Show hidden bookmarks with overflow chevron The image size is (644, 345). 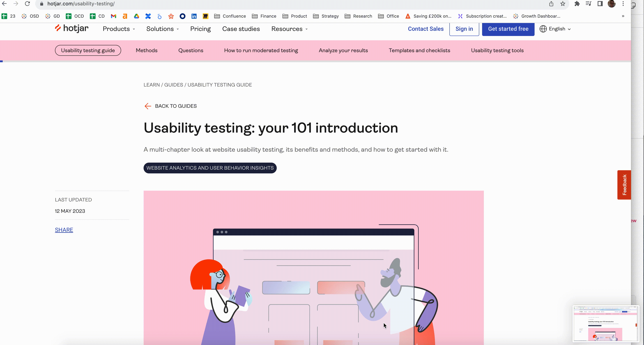623,16
